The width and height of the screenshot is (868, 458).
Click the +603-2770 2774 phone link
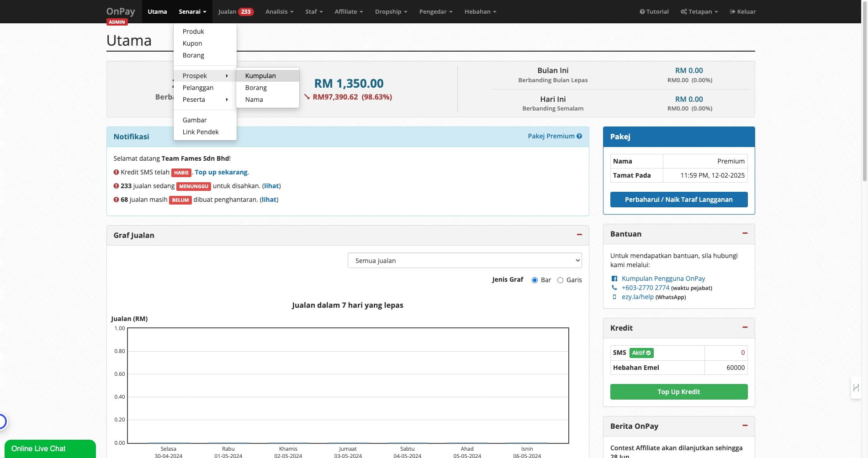pyautogui.click(x=646, y=288)
